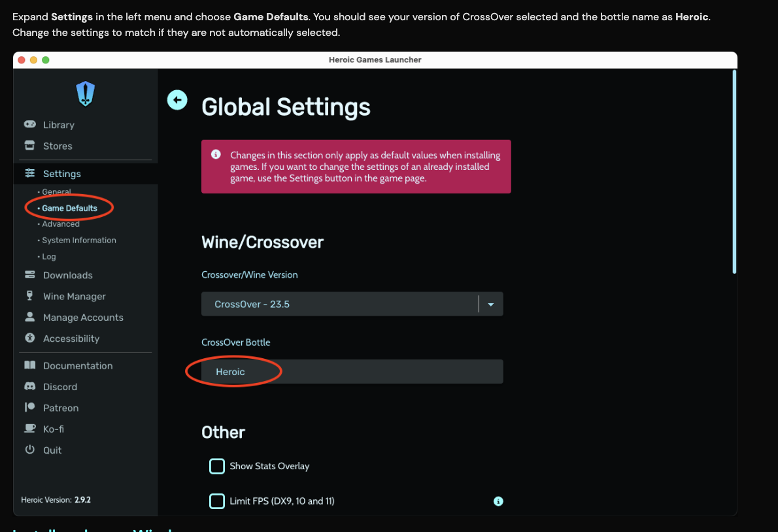Open the Discord link
This screenshot has width=778, height=532.
60,387
